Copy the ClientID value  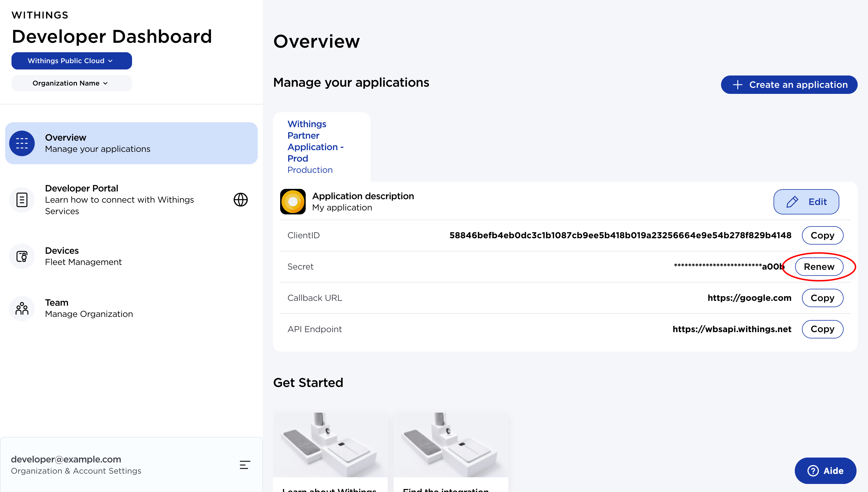point(822,236)
